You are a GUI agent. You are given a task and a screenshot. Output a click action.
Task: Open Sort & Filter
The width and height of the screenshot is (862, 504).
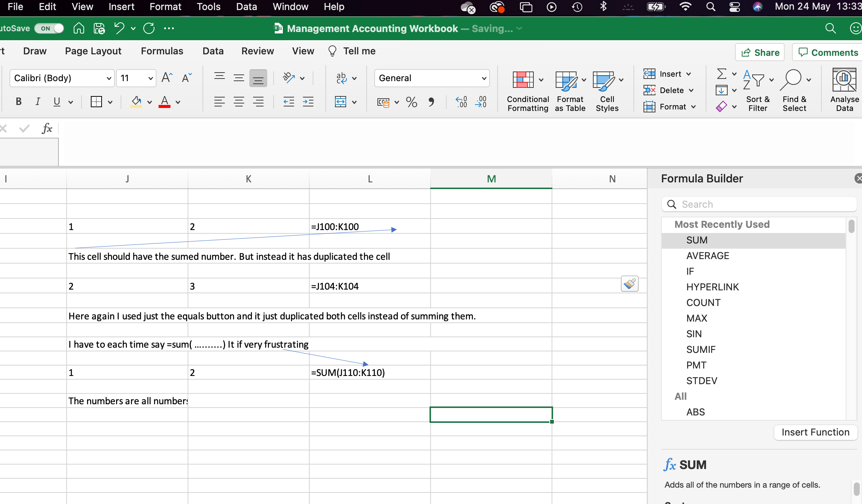click(x=758, y=89)
